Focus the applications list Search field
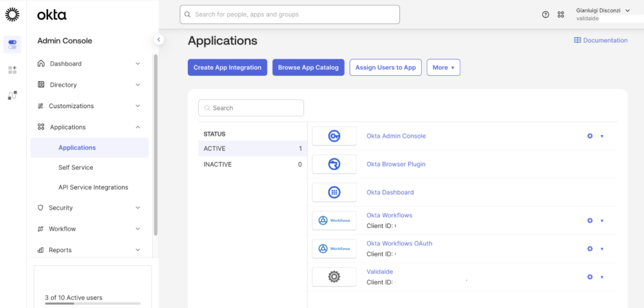Viewport: 644px width, 308px height. coord(251,107)
